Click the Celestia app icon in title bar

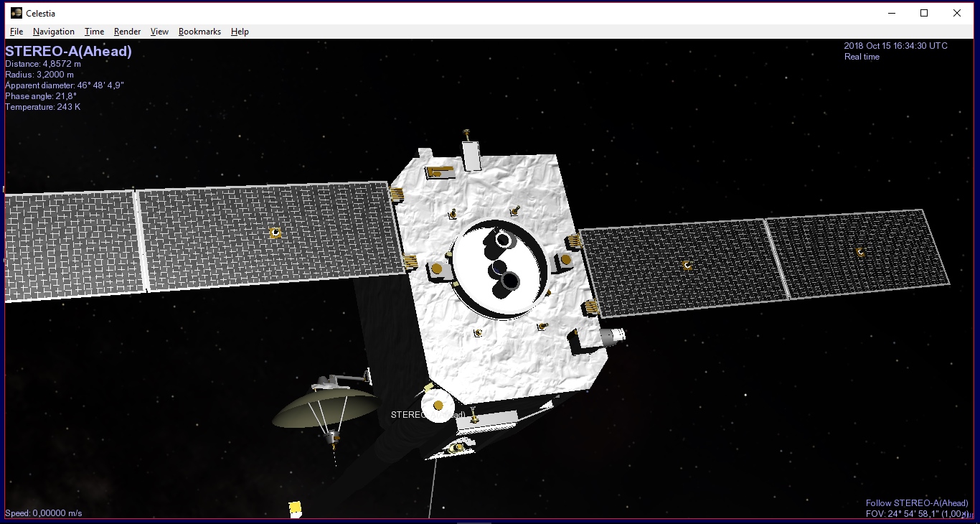point(16,13)
